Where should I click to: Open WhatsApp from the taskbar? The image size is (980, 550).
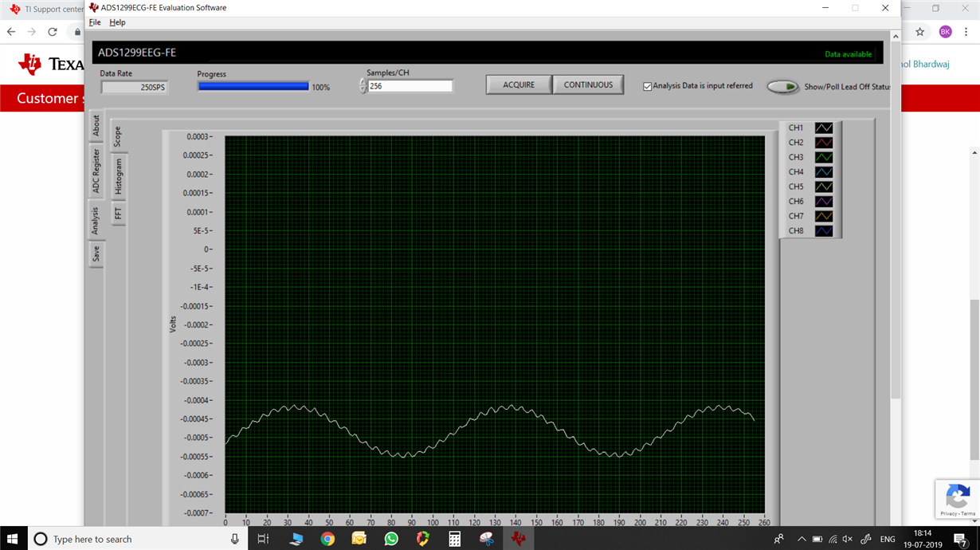point(390,539)
